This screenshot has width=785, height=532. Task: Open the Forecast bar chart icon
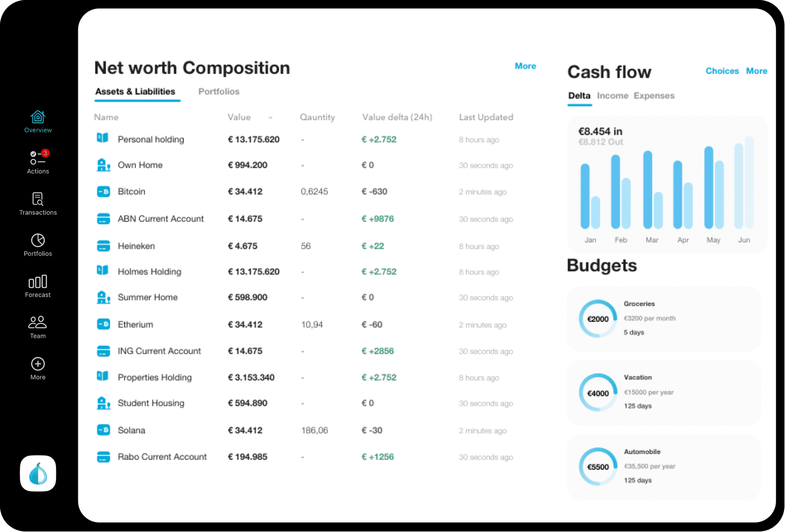pos(38,282)
